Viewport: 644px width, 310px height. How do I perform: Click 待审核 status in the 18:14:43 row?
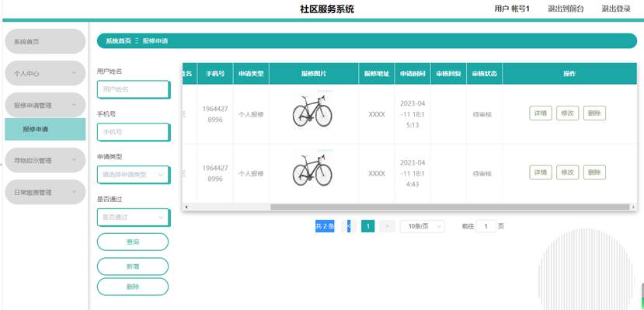point(482,174)
